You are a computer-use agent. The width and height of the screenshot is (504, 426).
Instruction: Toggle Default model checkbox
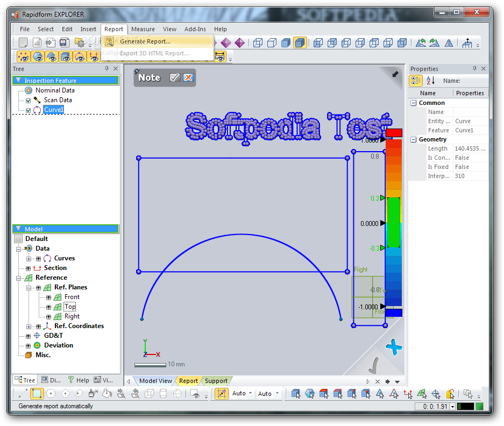(x=18, y=239)
